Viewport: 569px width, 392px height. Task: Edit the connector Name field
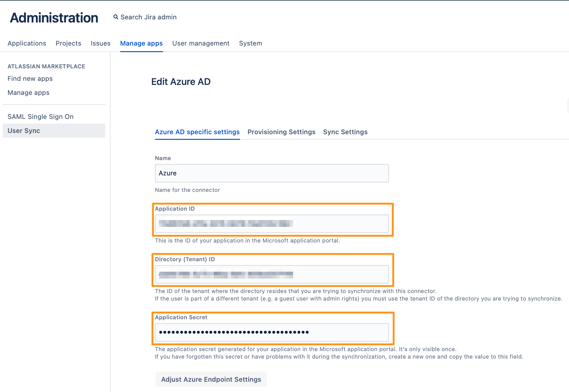(272, 173)
